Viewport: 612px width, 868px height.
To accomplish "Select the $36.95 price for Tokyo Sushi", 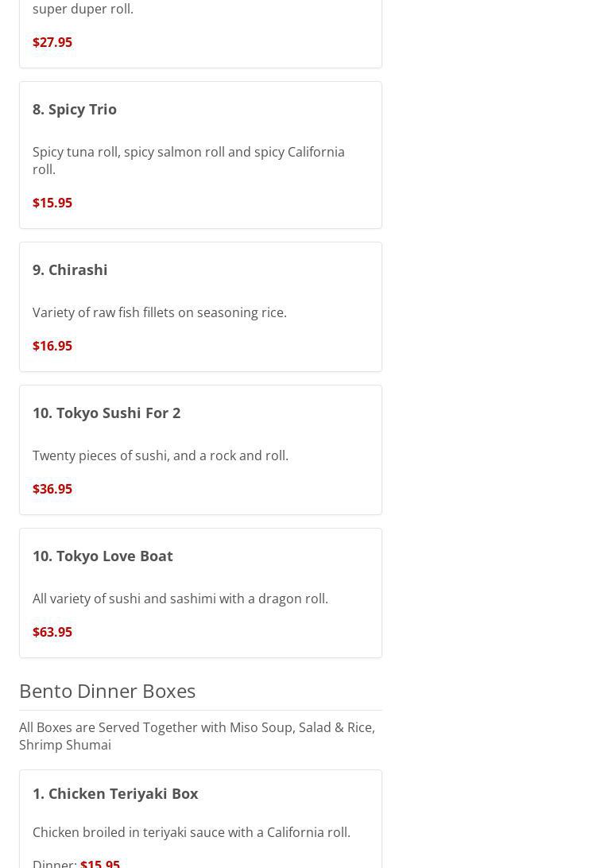I will click(52, 489).
